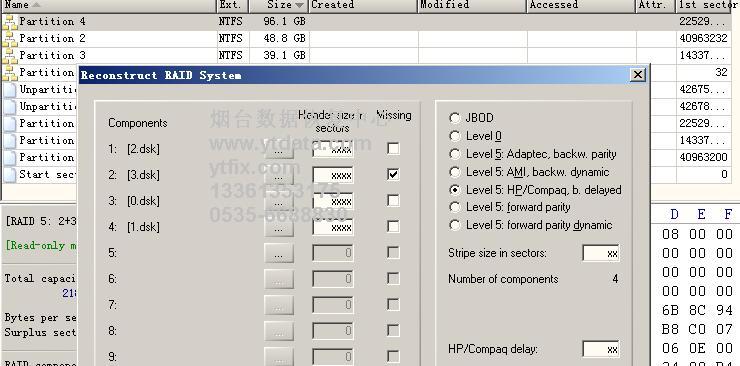Select the Level 0 RAID option

tap(454, 136)
